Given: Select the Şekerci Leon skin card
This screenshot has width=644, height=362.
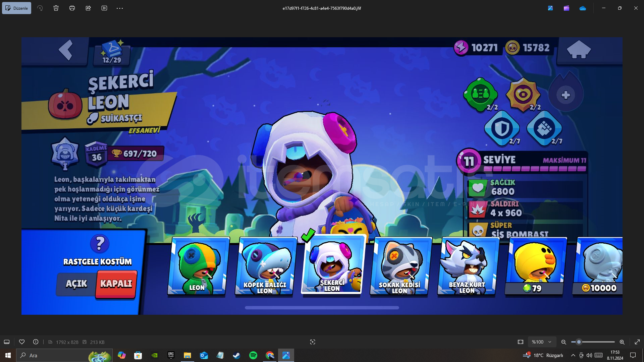Looking at the screenshot, I should (x=333, y=264).
